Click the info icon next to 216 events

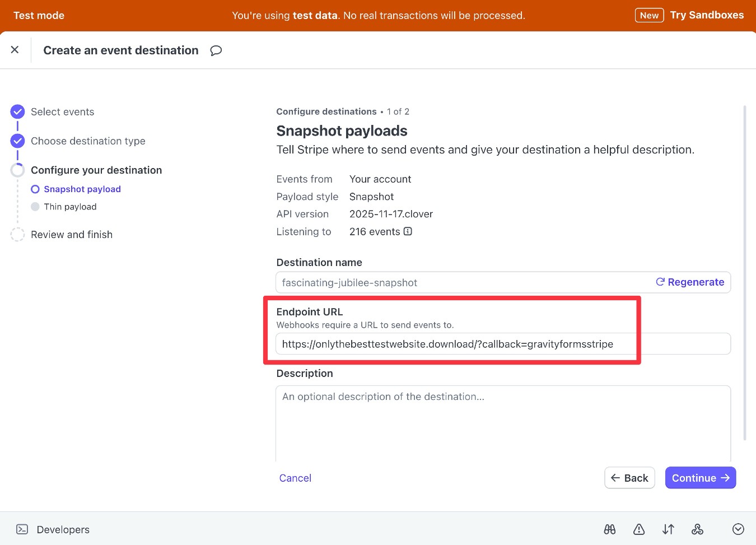pyautogui.click(x=408, y=231)
